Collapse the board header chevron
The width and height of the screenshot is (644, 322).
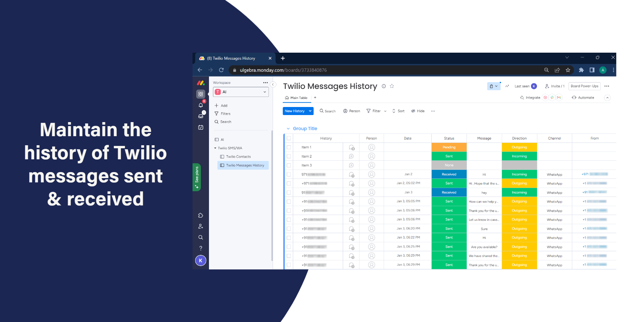tap(607, 98)
